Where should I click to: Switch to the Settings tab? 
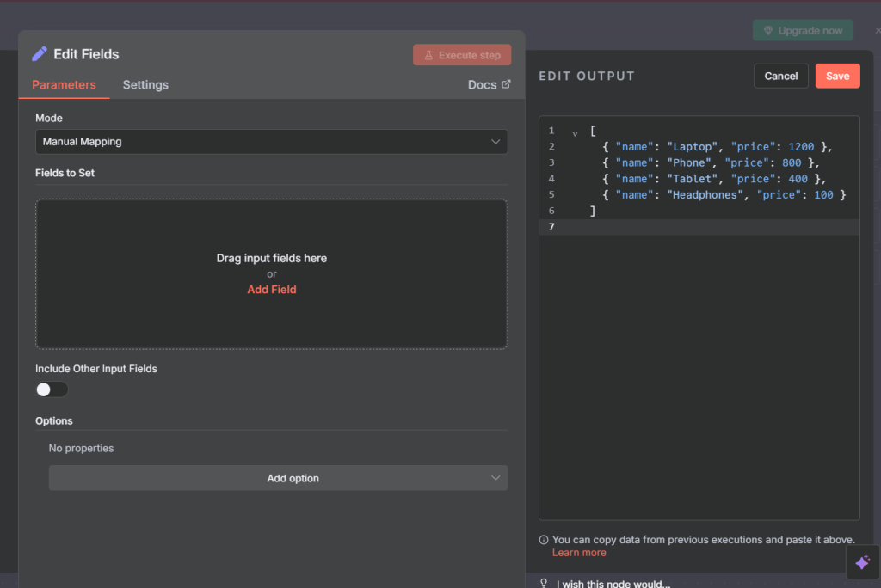pyautogui.click(x=145, y=85)
